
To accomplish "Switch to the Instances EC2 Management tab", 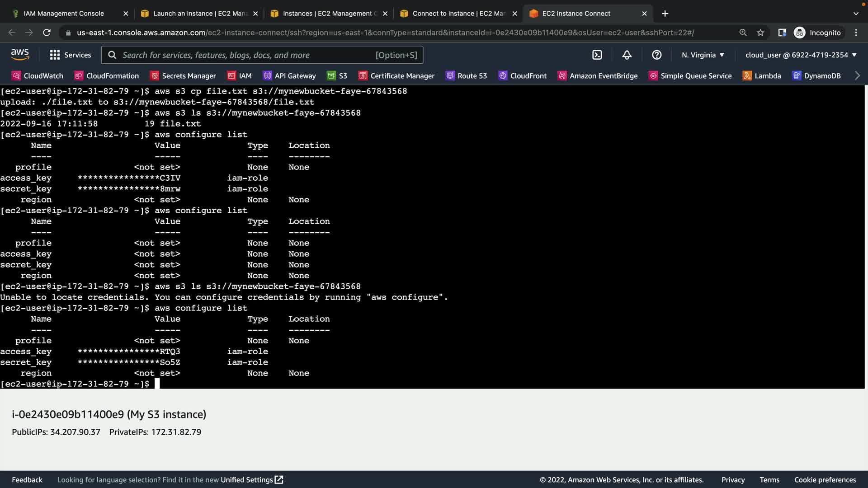I will (x=328, y=14).
